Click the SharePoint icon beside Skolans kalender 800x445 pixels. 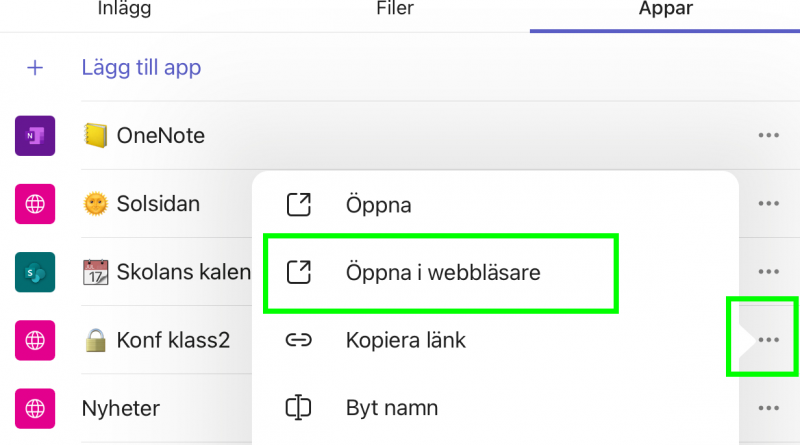tap(35, 272)
